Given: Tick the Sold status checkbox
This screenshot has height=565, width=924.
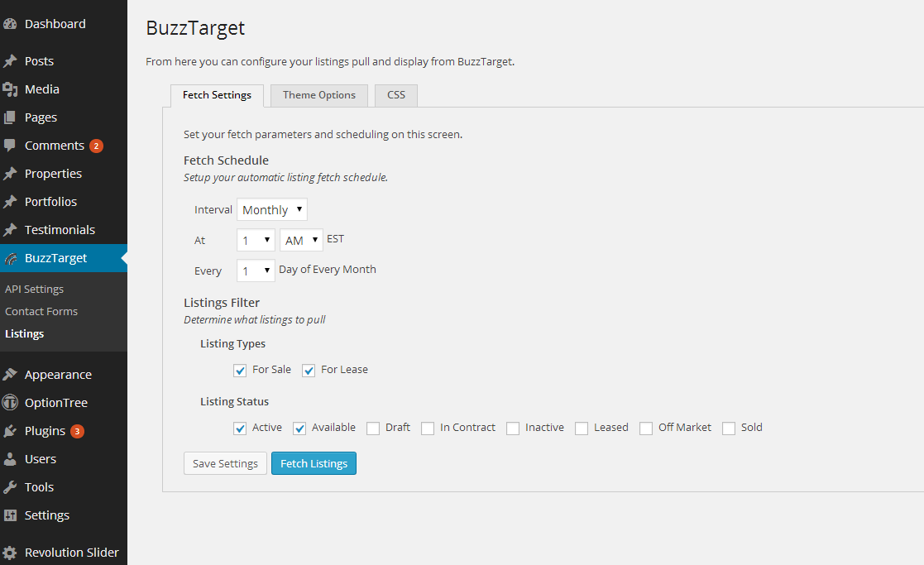Looking at the screenshot, I should [x=729, y=429].
